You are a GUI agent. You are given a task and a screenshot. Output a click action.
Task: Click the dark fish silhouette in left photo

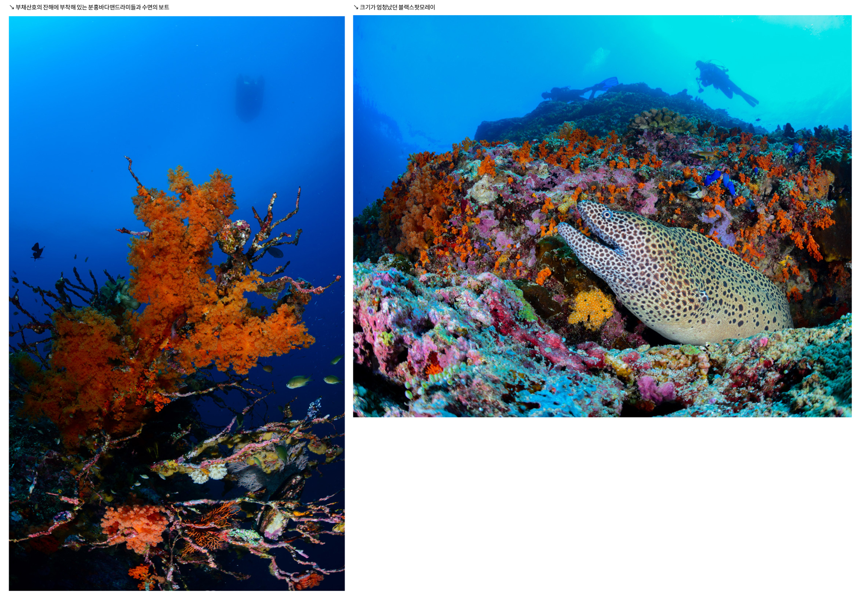click(x=37, y=251)
